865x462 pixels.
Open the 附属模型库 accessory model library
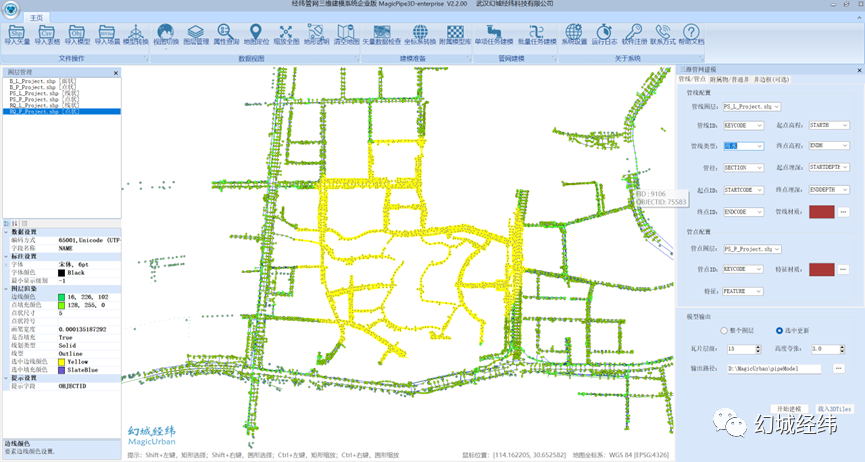pos(455,34)
